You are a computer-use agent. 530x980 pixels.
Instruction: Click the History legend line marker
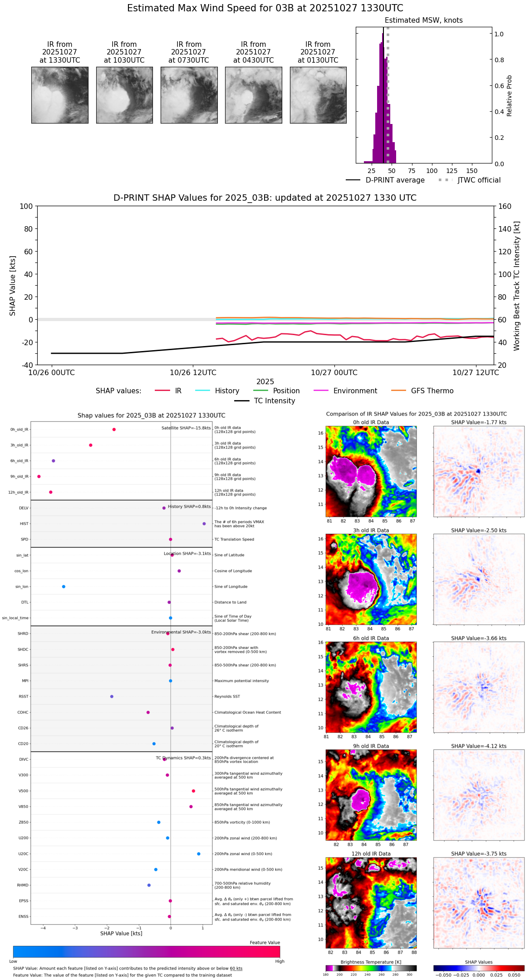click(203, 391)
